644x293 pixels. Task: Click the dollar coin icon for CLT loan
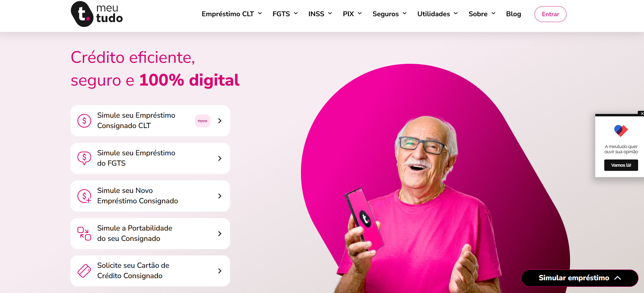coord(84,121)
